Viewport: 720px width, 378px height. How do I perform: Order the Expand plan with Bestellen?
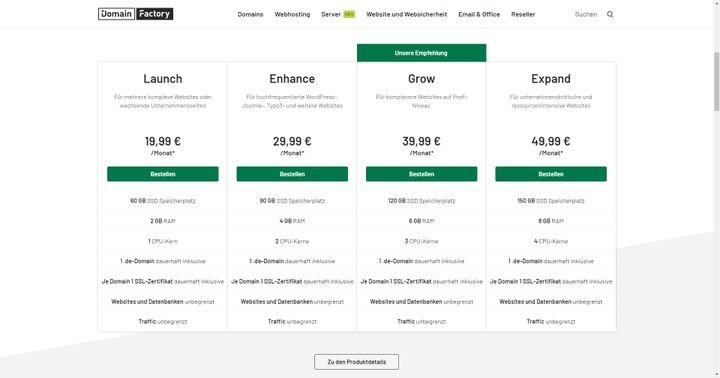point(551,174)
